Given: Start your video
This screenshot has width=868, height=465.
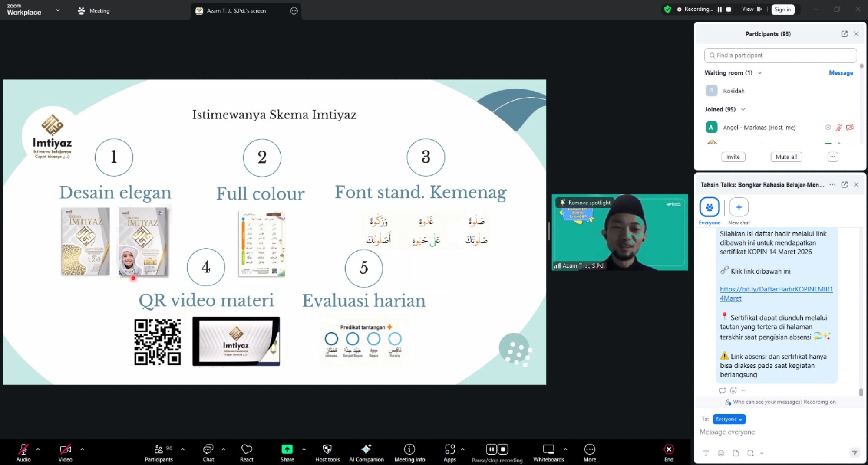Looking at the screenshot, I should [x=65, y=452].
